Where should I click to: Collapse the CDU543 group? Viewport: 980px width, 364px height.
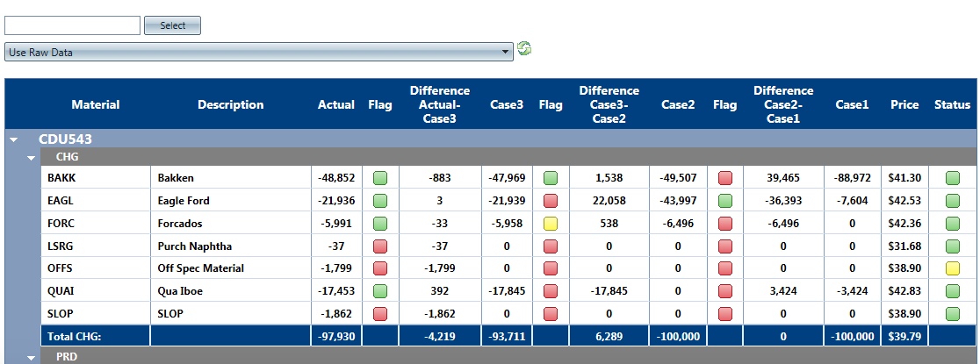14,139
